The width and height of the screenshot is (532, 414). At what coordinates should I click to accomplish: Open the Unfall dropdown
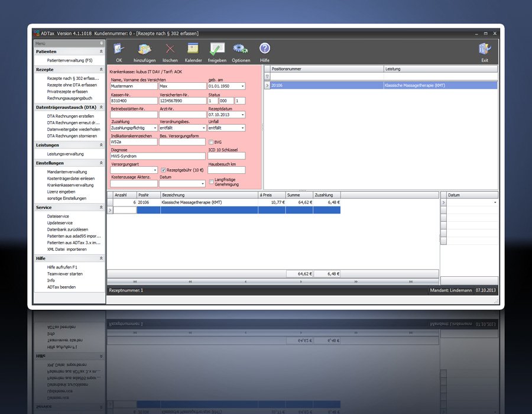(x=242, y=128)
